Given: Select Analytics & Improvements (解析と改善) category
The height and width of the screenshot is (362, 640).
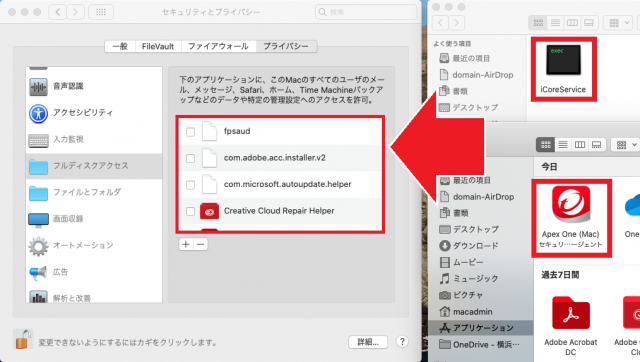Looking at the screenshot, I should click(x=94, y=298).
